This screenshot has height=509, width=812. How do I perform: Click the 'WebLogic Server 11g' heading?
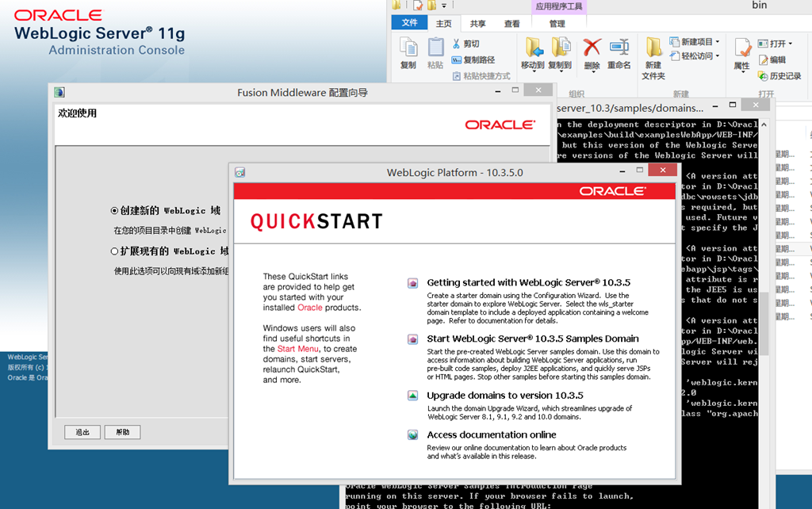click(x=99, y=33)
